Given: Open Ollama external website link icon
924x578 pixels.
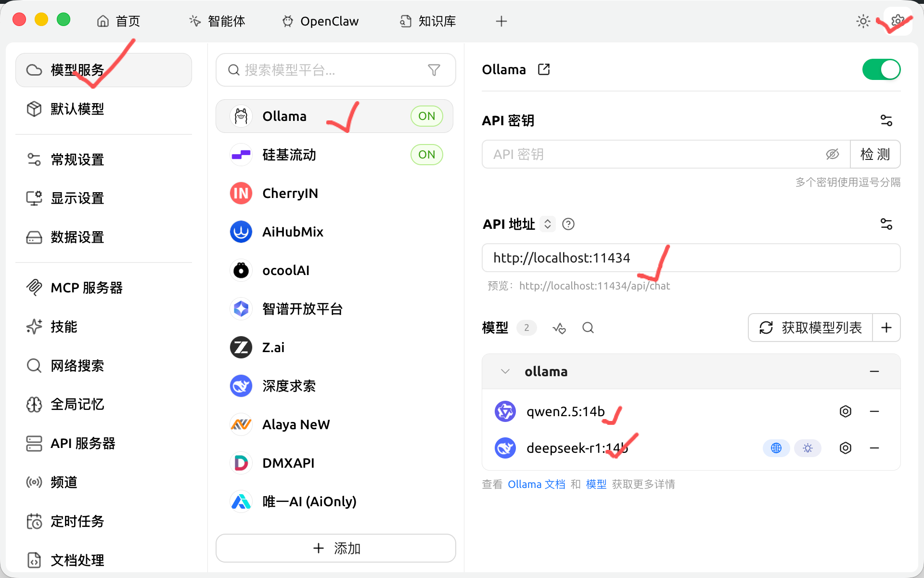Looking at the screenshot, I should [544, 69].
